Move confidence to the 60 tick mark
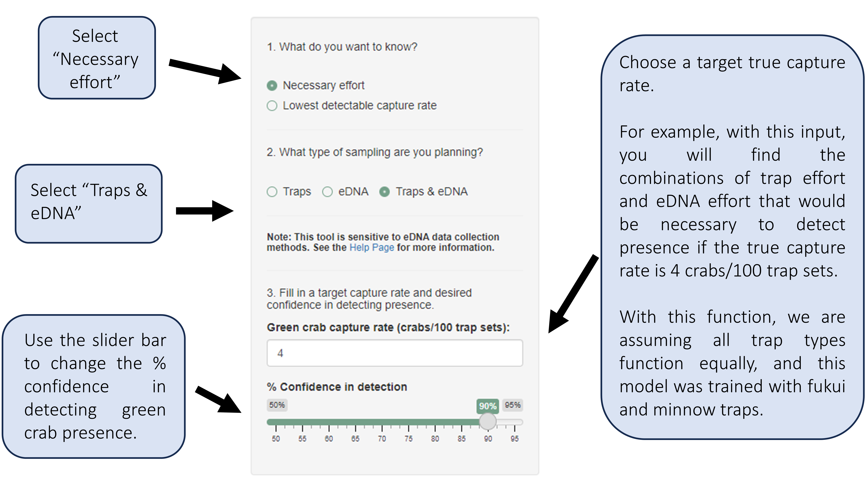The image size is (868, 492). click(329, 422)
